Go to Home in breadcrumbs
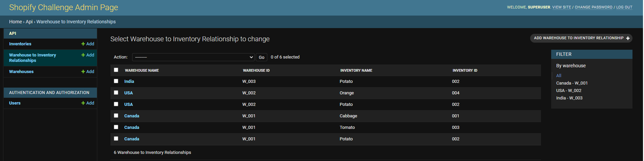 [x=16, y=22]
